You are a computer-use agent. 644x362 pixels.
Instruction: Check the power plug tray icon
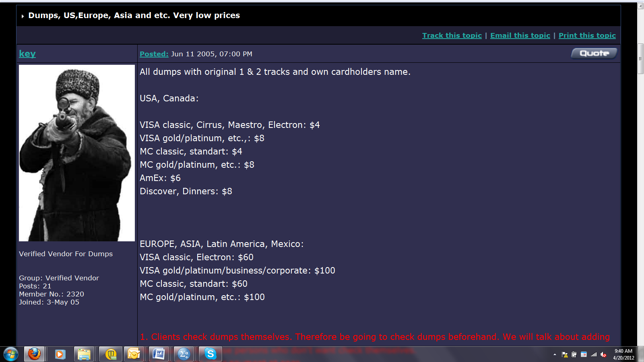(574, 354)
